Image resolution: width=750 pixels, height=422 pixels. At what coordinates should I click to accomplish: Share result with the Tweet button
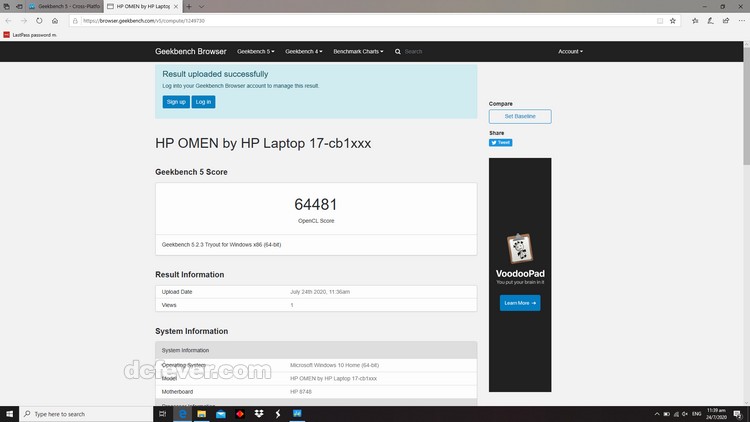point(500,143)
